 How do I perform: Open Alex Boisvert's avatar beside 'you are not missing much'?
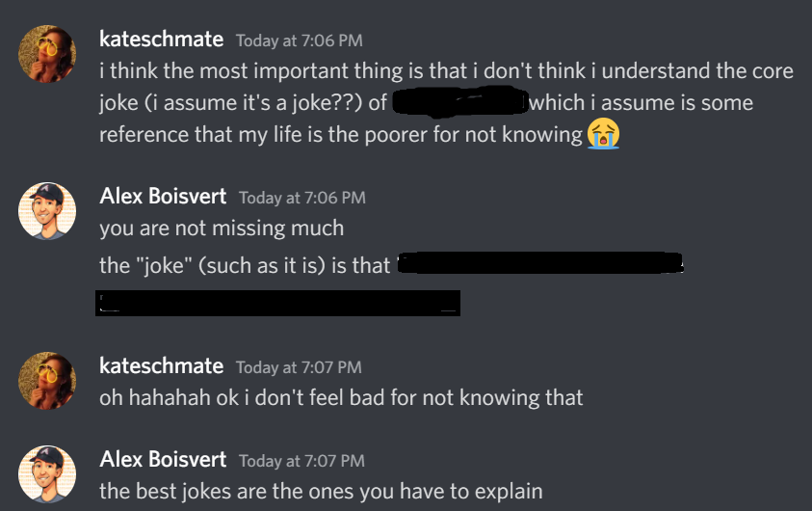tap(47, 211)
